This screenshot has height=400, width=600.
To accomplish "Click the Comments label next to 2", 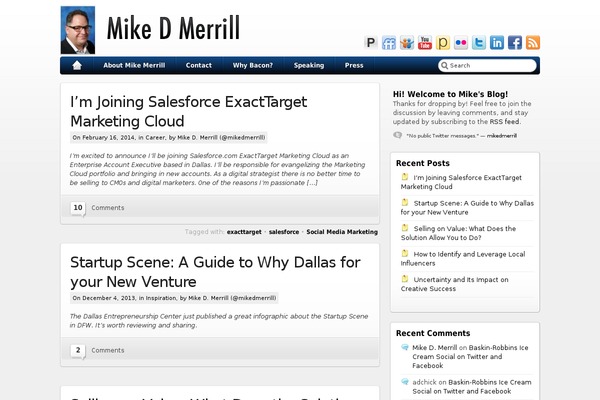I will pos(108,351).
